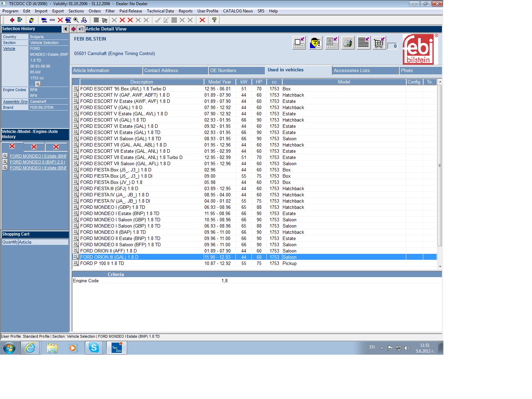Click the cart quantity field showing 0

point(392,46)
